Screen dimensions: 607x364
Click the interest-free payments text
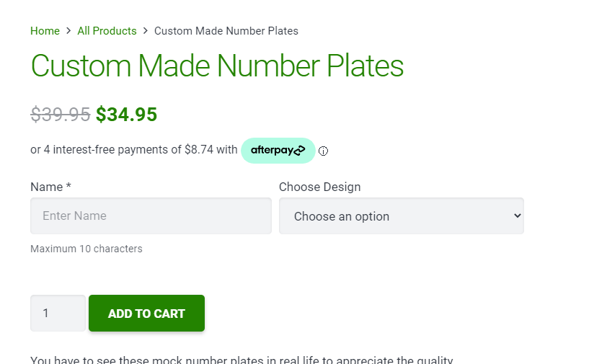(x=133, y=150)
